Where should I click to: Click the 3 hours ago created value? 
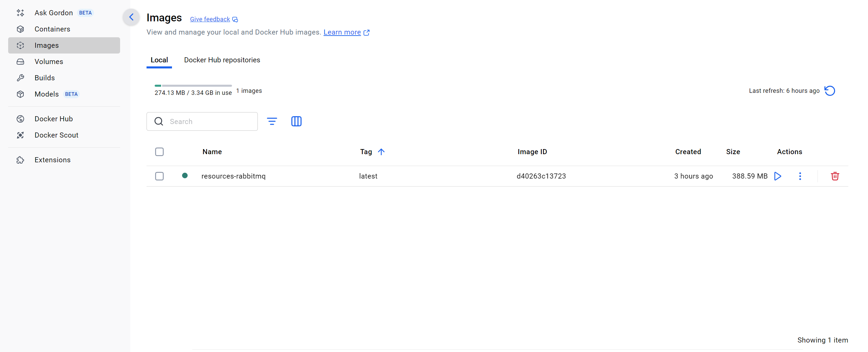pyautogui.click(x=694, y=176)
